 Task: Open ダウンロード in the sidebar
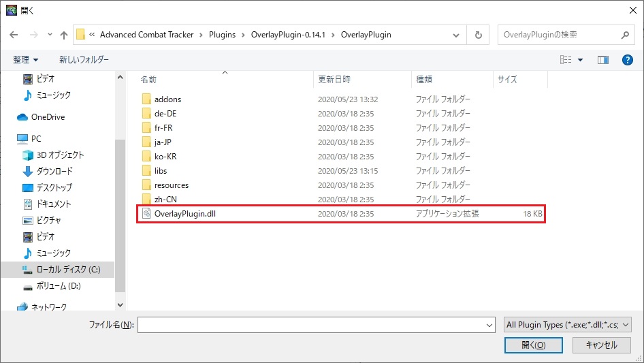pos(47,171)
